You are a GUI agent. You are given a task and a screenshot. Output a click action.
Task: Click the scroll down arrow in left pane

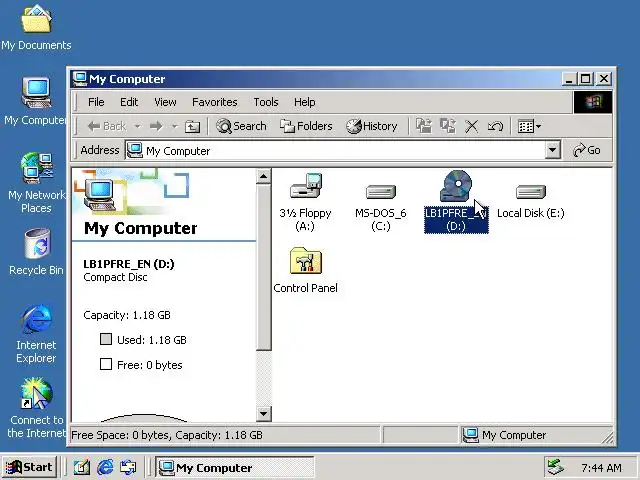[264, 414]
